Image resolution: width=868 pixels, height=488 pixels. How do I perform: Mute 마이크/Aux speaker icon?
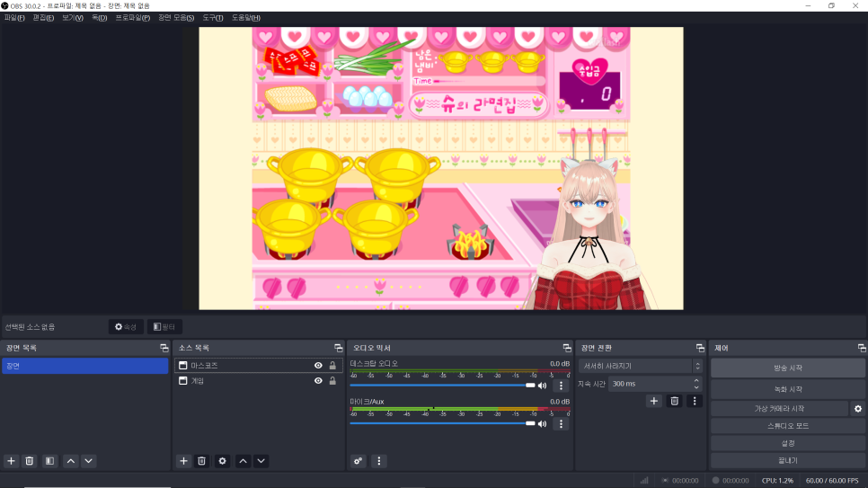click(543, 424)
